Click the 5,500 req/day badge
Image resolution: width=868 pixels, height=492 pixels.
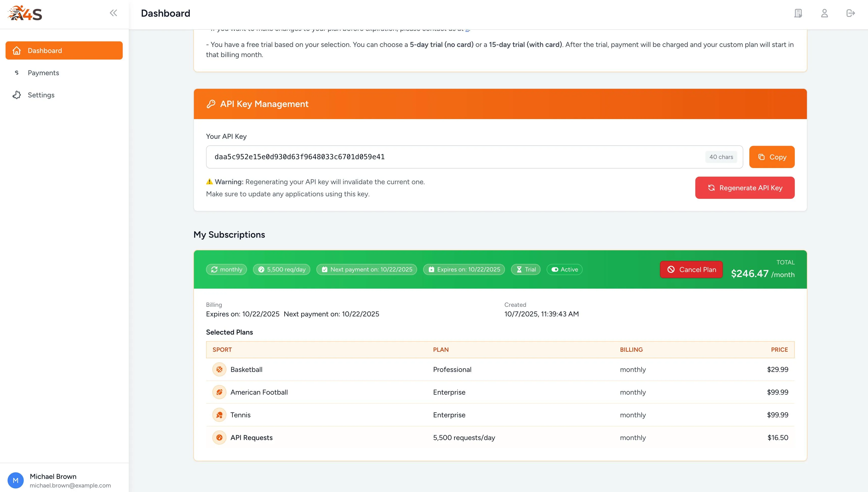click(x=281, y=269)
